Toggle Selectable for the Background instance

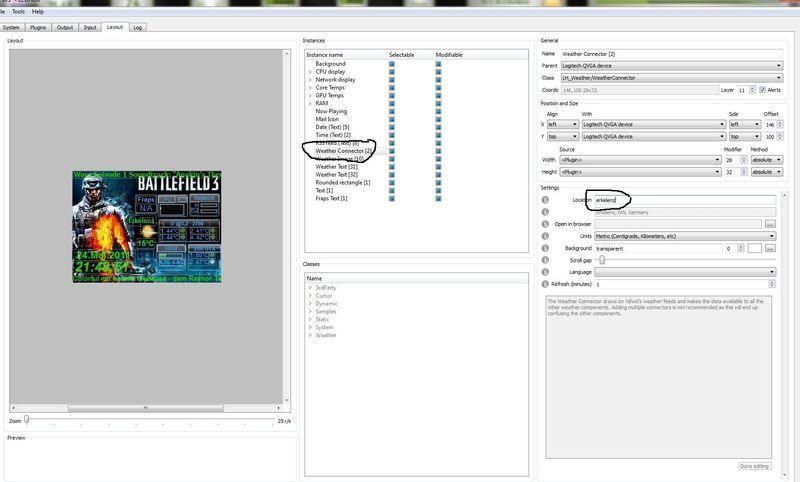pyautogui.click(x=392, y=64)
